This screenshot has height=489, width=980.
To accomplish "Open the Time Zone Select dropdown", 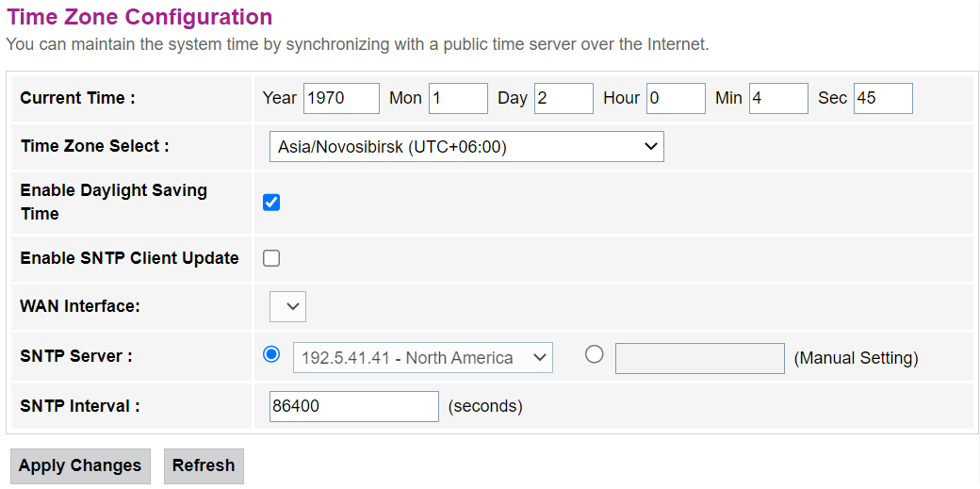I will click(x=466, y=147).
